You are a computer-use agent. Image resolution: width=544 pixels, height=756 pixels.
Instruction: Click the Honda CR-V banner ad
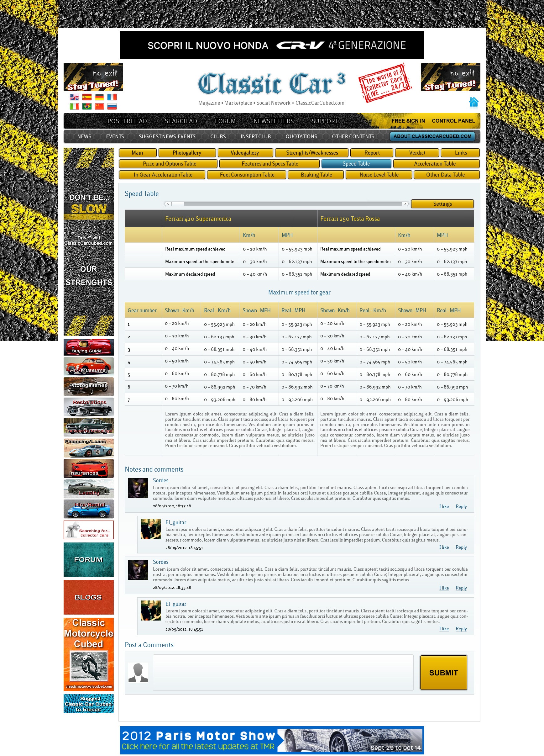pyautogui.click(x=272, y=45)
